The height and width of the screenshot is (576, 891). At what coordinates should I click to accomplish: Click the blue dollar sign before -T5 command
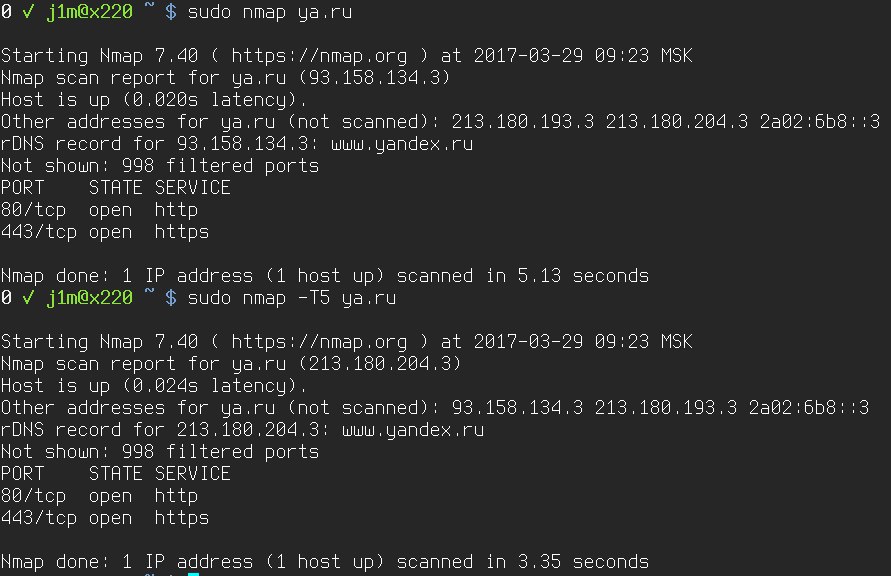pyautogui.click(x=171, y=297)
